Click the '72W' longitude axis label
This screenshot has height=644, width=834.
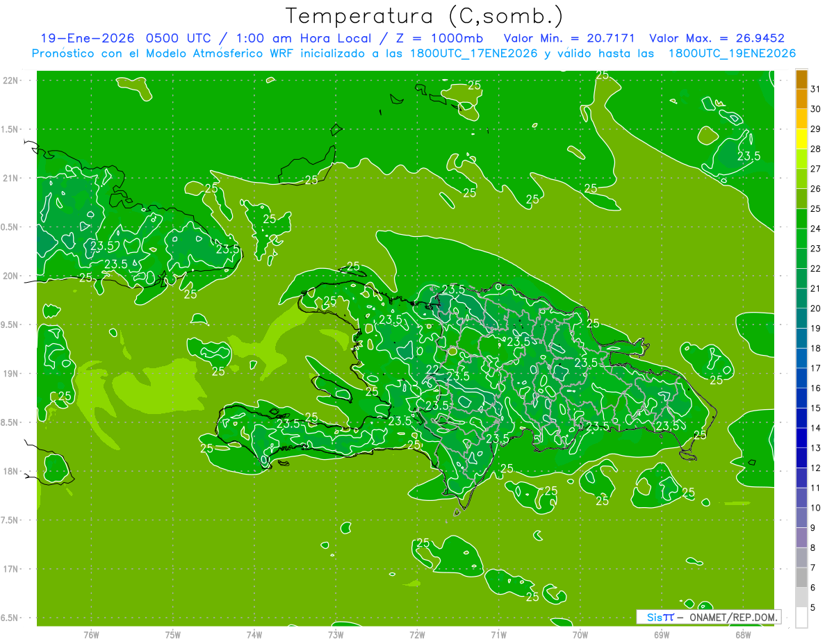[x=417, y=635]
